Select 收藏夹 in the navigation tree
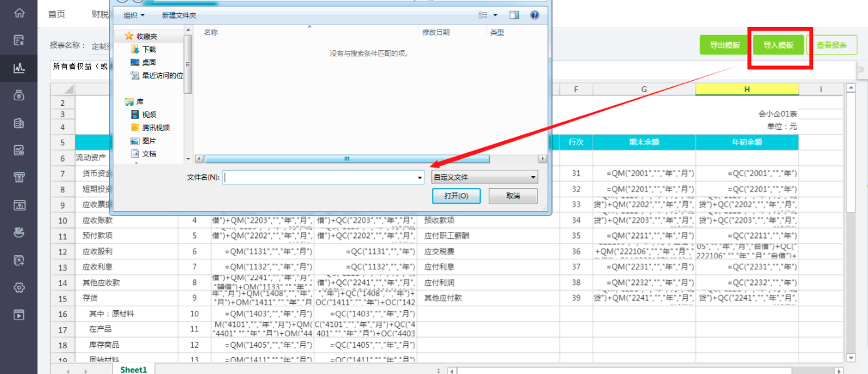The width and height of the screenshot is (868, 374). tap(148, 36)
